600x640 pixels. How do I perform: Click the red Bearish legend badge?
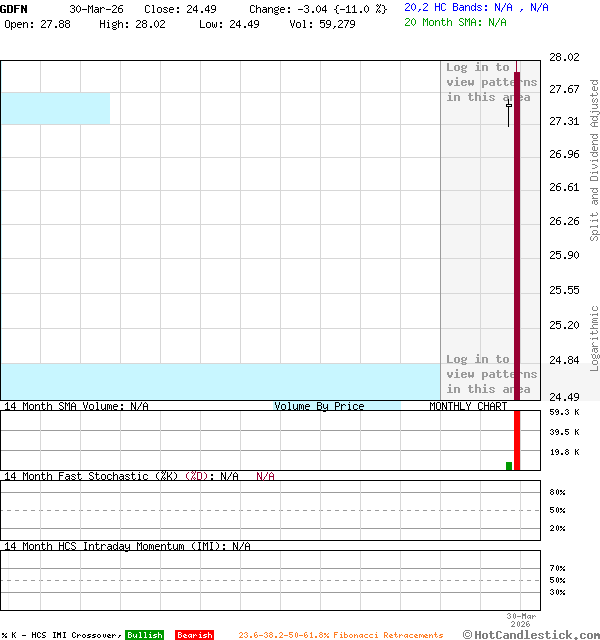(x=194, y=635)
